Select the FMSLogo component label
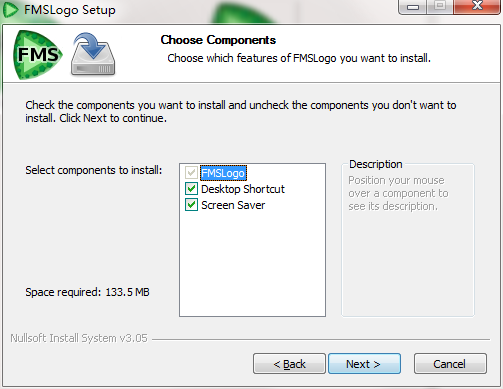Screen dimensions: 503x389 (x=223, y=173)
